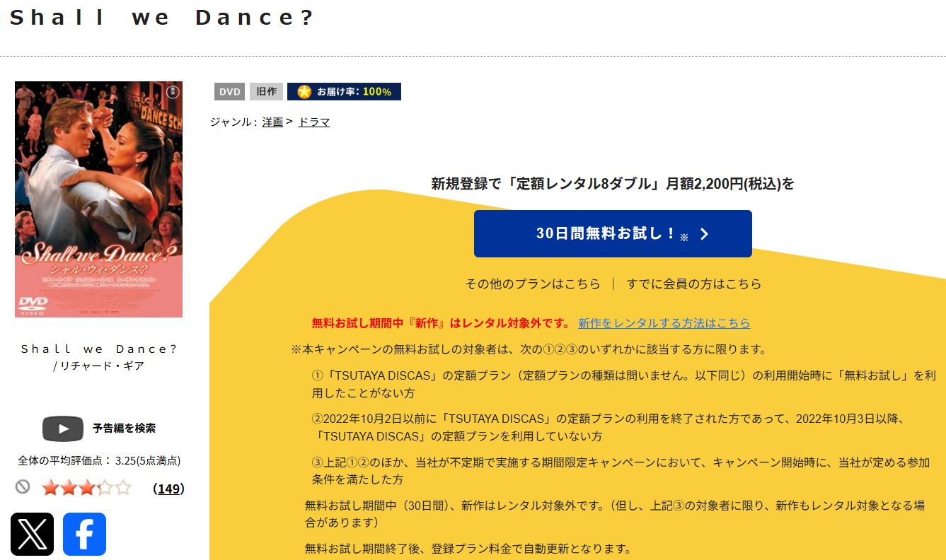Rate the movie with the fifth star
This screenshot has width=946, height=560.
coord(123,488)
